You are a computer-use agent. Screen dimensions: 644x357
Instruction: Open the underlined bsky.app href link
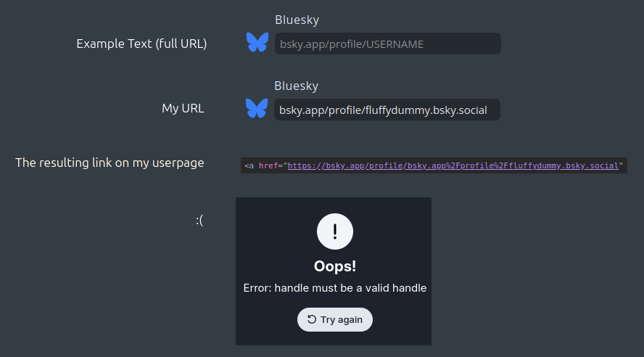tap(453, 165)
